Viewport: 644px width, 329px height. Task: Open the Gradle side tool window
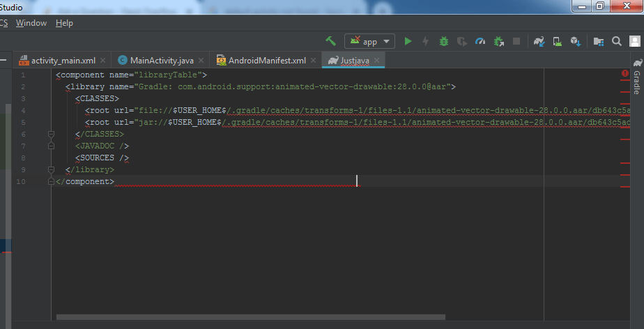click(x=637, y=77)
